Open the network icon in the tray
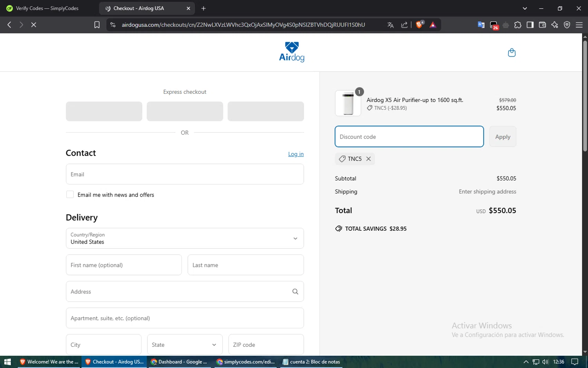 click(536, 362)
